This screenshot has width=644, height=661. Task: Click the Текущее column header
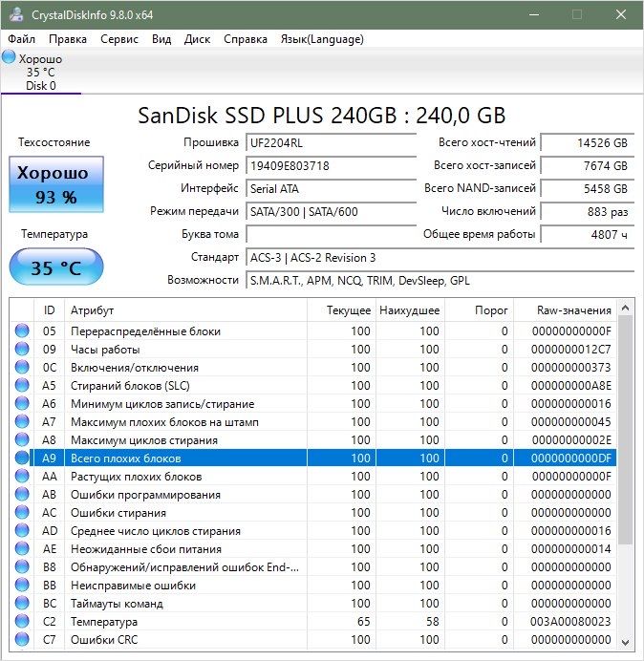(341, 310)
